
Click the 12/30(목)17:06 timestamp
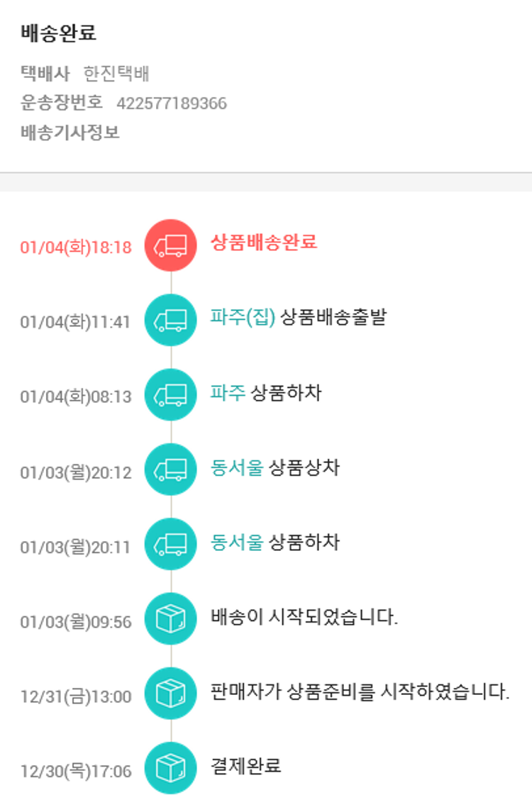(x=76, y=771)
